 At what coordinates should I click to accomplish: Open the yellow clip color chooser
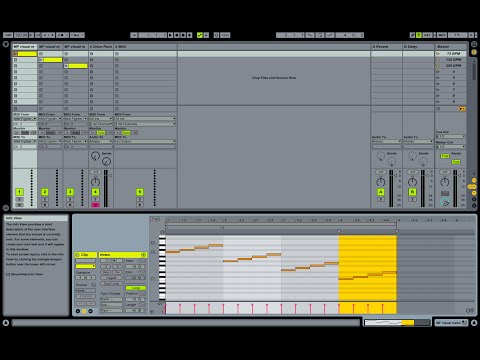click(x=85, y=266)
